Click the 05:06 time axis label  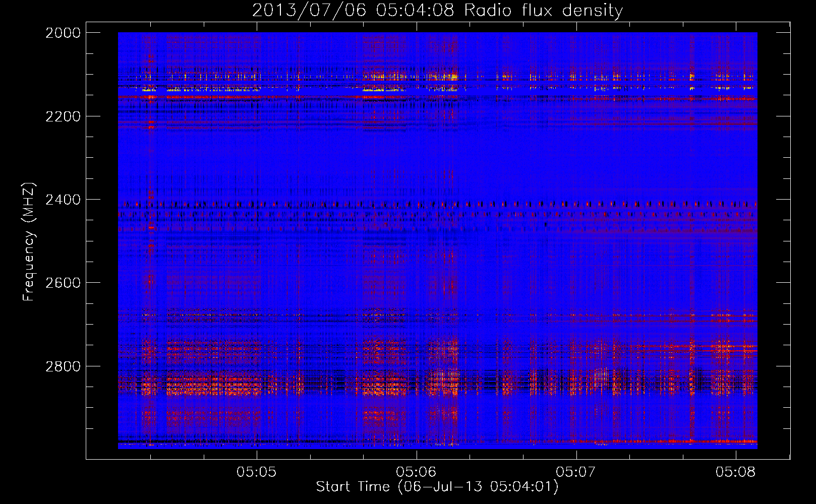tap(416, 472)
